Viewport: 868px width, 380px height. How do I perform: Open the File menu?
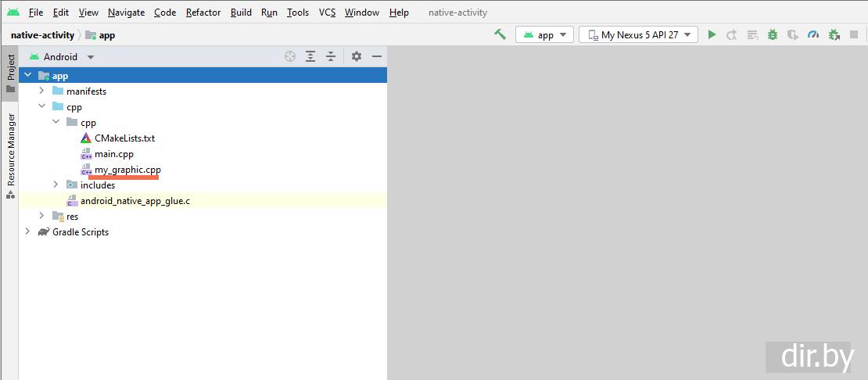[x=35, y=13]
